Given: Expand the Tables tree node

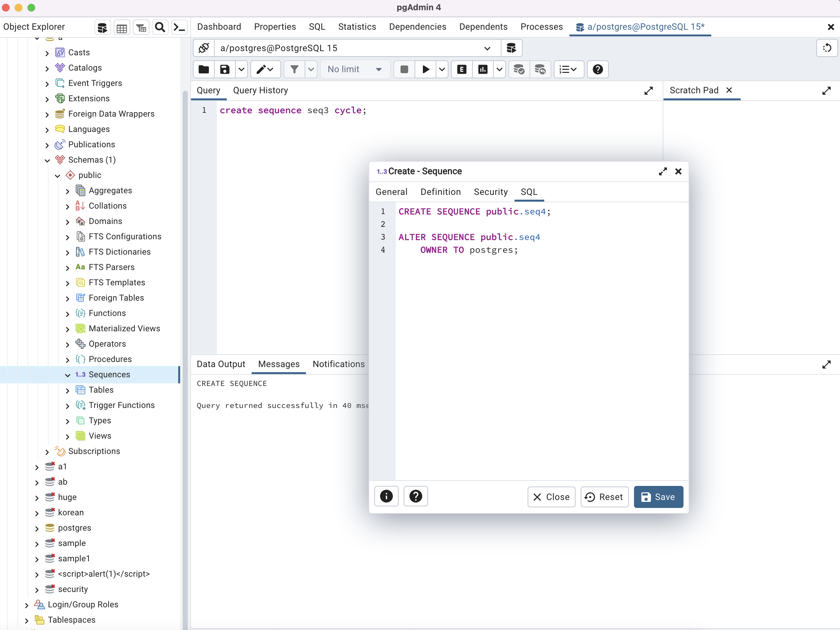Looking at the screenshot, I should pyautogui.click(x=67, y=390).
